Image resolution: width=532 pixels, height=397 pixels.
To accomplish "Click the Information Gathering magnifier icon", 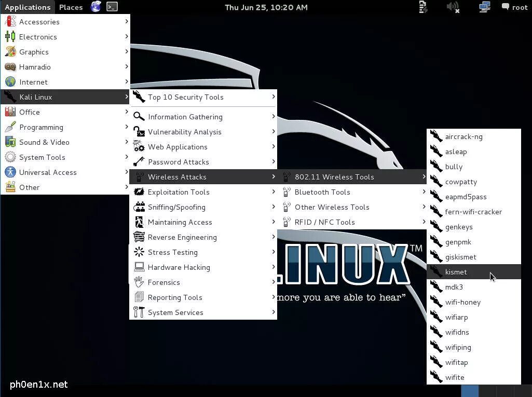I will (x=139, y=116).
